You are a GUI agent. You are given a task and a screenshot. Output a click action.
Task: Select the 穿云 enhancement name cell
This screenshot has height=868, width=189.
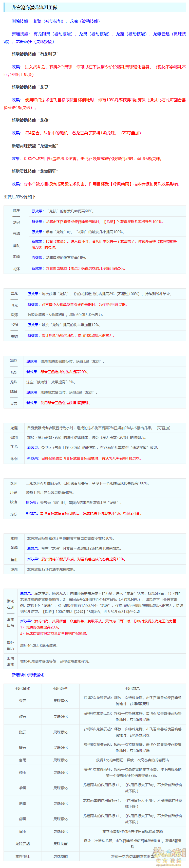[23, 701]
